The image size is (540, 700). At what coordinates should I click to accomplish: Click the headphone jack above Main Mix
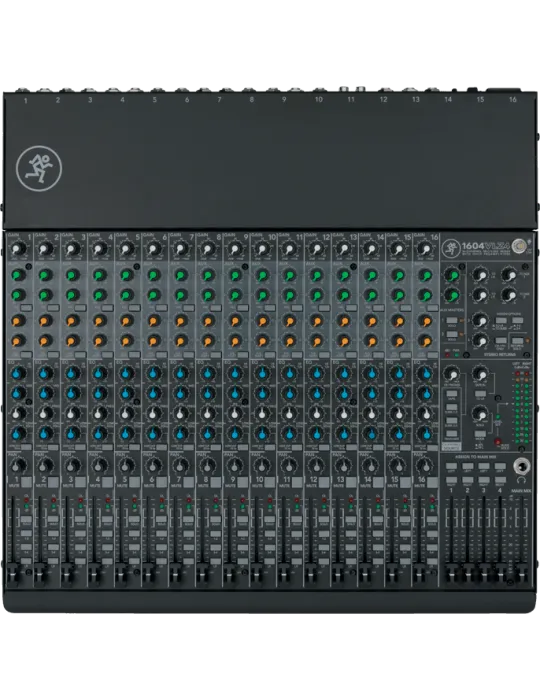[521, 467]
